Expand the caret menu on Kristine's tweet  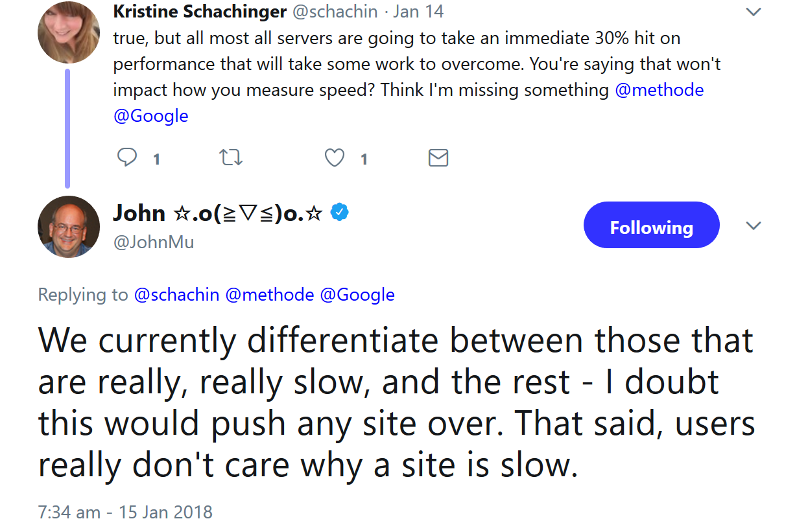coord(754,11)
